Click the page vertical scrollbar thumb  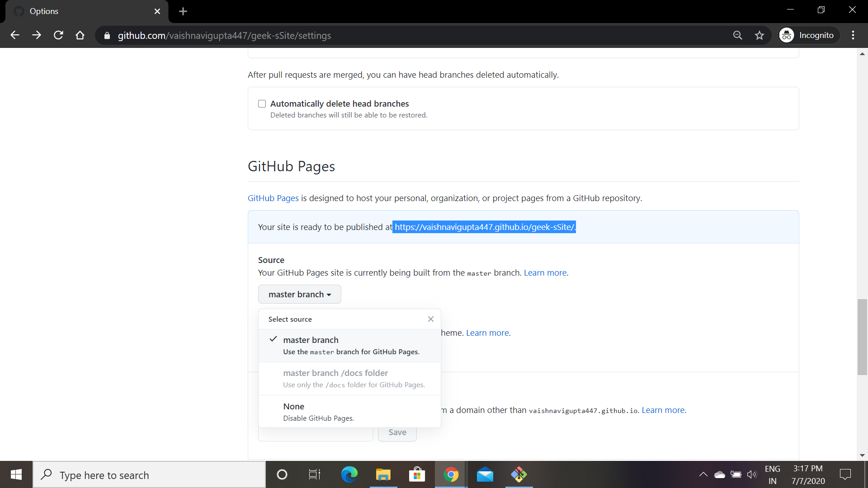(862, 337)
